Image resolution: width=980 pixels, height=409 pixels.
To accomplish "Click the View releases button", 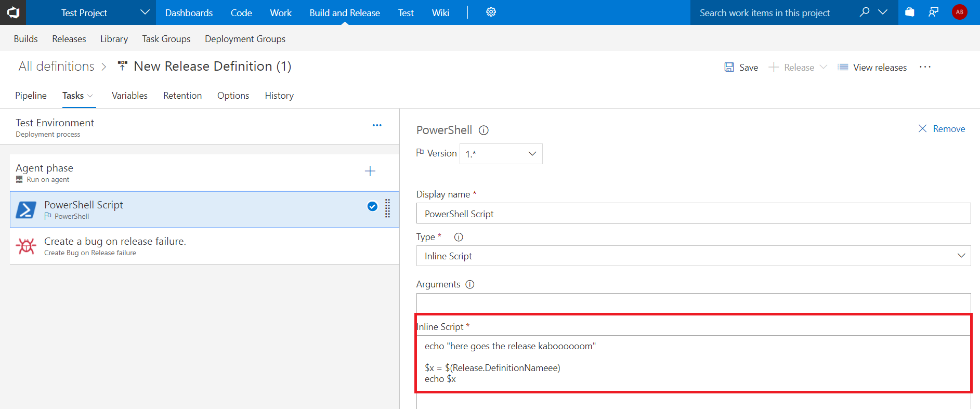I will 872,67.
